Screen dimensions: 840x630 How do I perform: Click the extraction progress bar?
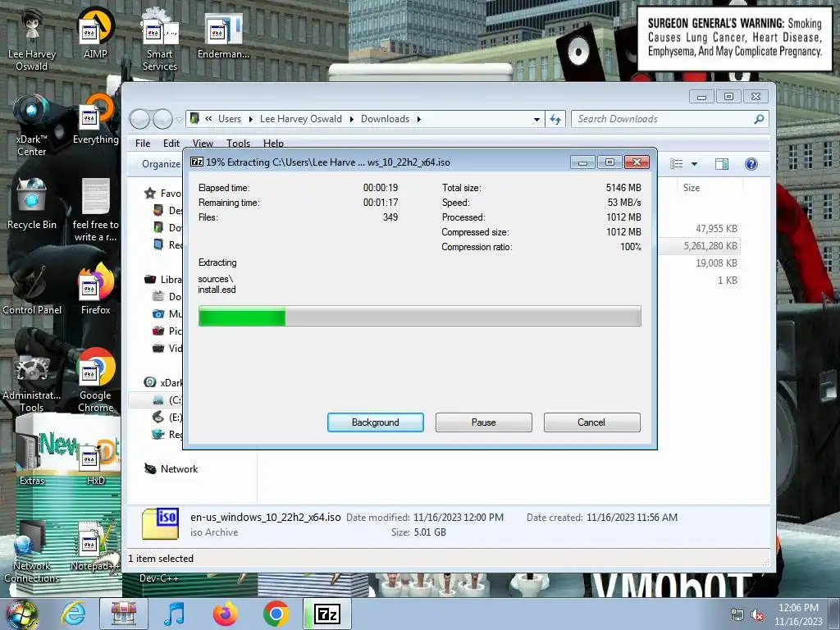(x=419, y=316)
